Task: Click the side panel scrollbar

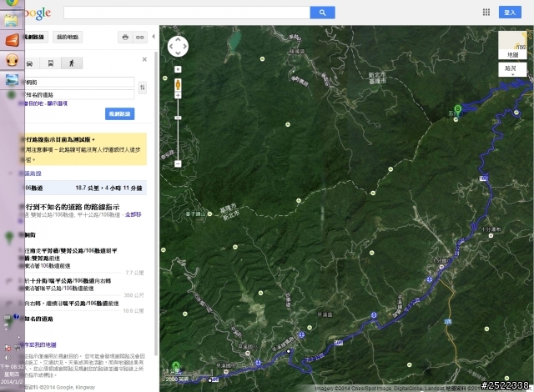Action: [x=156, y=203]
